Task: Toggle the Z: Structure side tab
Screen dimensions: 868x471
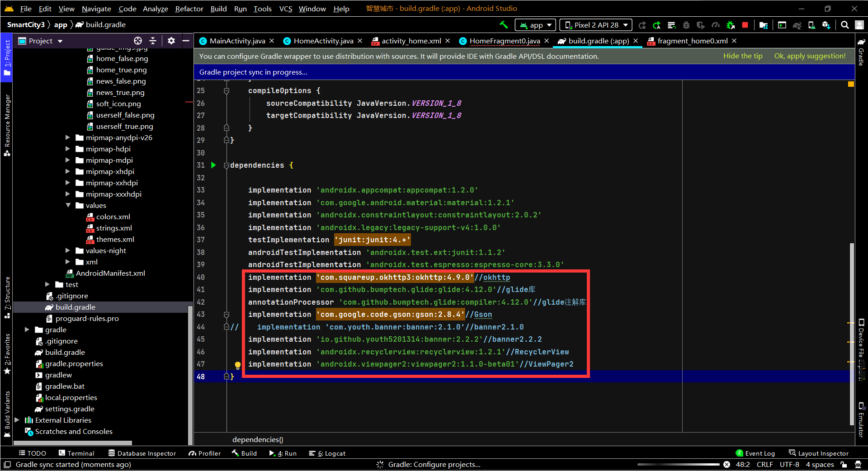Action: pos(7,297)
